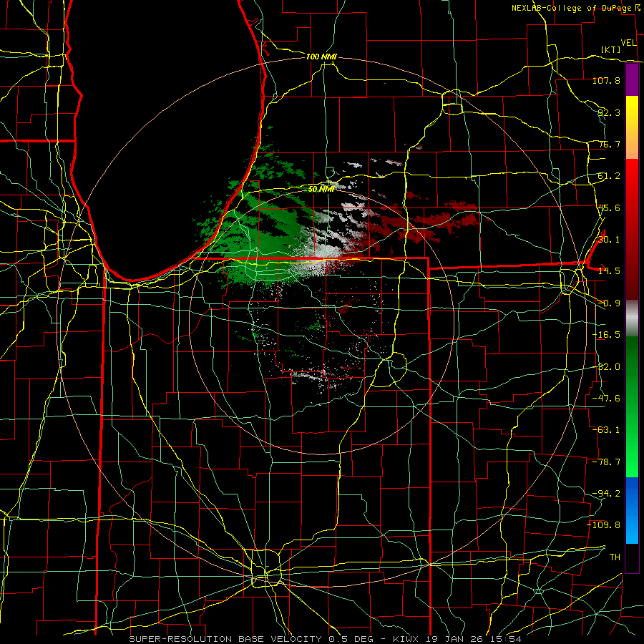Click the 100 NMI range ring label
644x644 pixels.
pyautogui.click(x=321, y=57)
